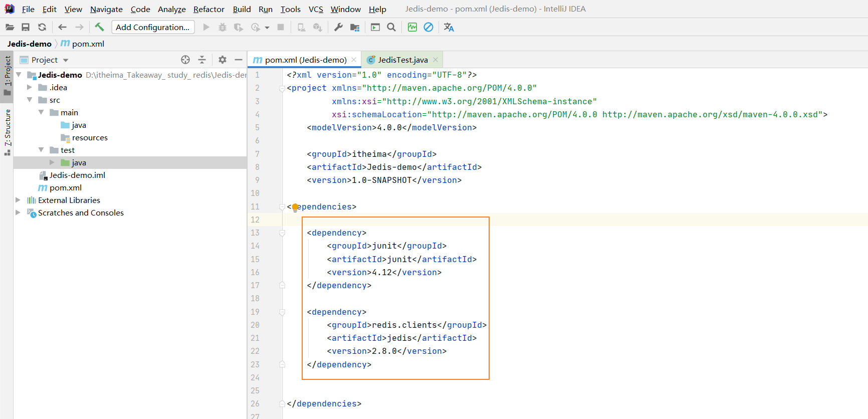Click the Save All toolbar icon
868x419 pixels.
(26, 27)
